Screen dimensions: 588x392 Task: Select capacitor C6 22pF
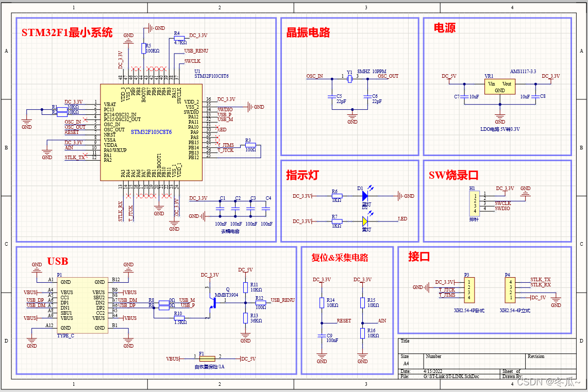(367, 97)
